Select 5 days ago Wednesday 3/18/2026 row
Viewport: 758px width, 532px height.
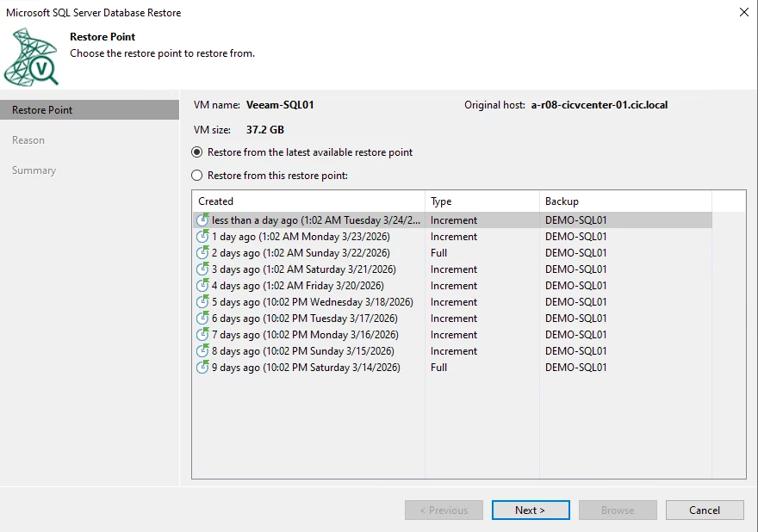coord(452,302)
